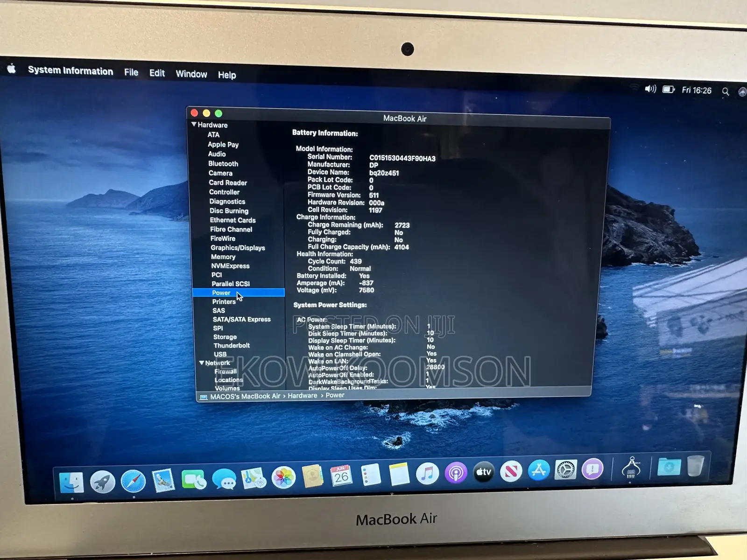The image size is (747, 560).
Task: Select FireWire in the sidebar
Action: (x=223, y=238)
